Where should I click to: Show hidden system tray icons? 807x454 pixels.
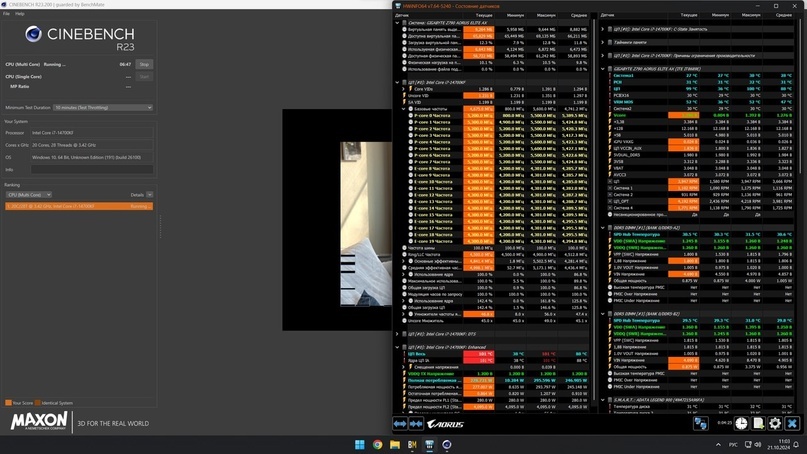pyautogui.click(x=718, y=444)
